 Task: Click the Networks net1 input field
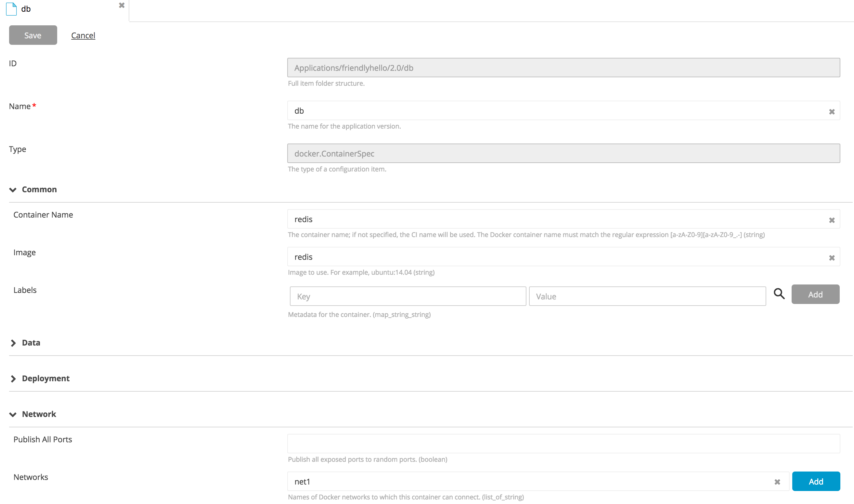coord(530,481)
